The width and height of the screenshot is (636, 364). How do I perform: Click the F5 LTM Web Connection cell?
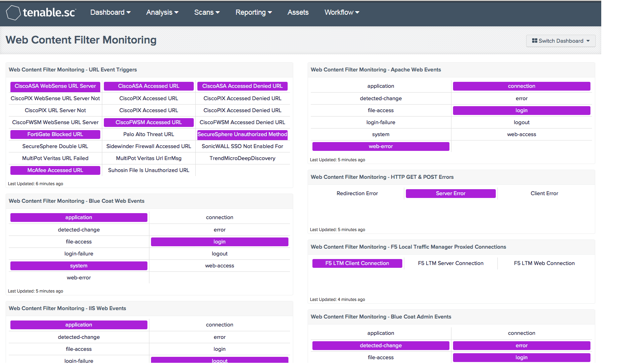[x=544, y=263]
